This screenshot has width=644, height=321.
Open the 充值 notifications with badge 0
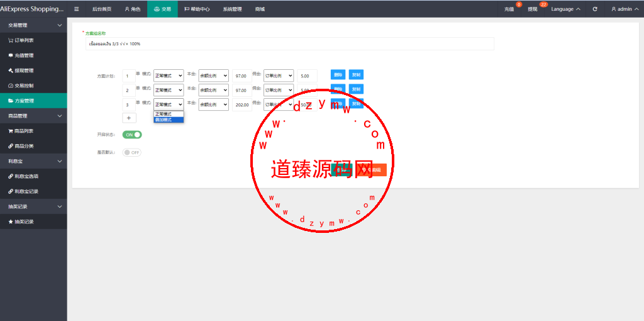(x=509, y=9)
